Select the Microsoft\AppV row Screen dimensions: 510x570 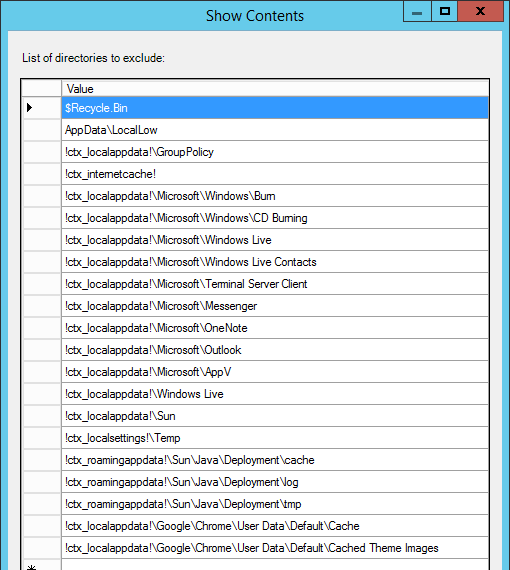[x=275, y=372]
